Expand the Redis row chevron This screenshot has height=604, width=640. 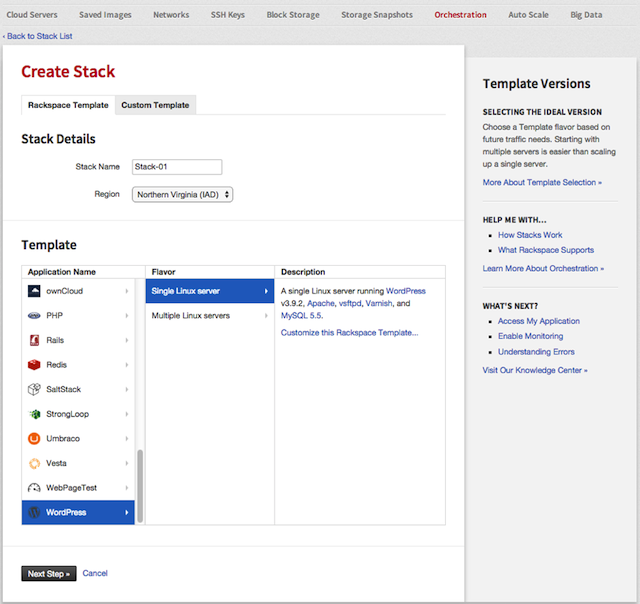coord(127,364)
